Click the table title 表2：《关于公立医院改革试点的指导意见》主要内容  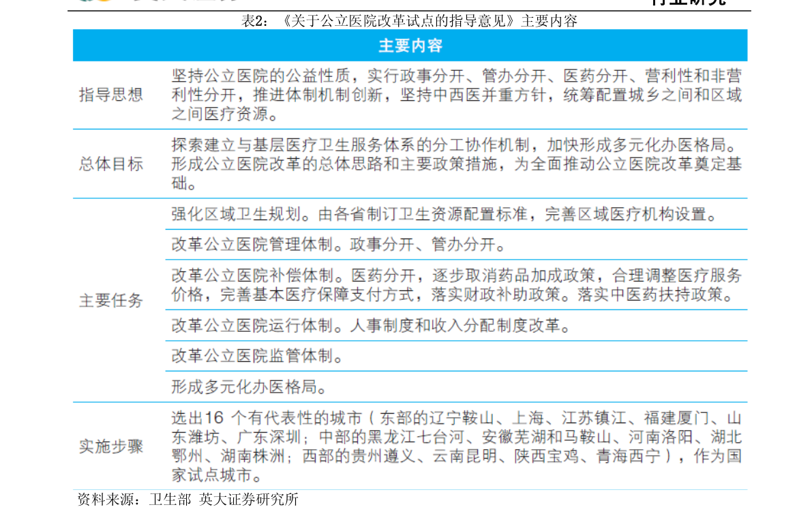click(409, 20)
